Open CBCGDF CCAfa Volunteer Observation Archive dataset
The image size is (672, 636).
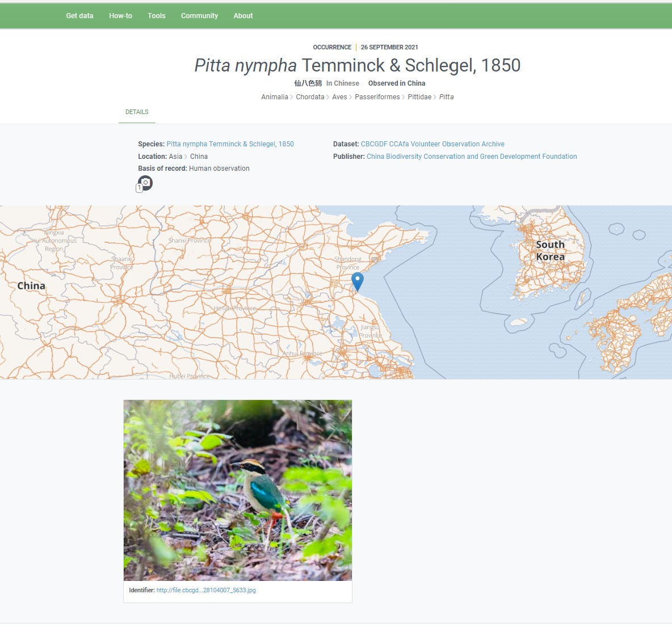coord(432,144)
